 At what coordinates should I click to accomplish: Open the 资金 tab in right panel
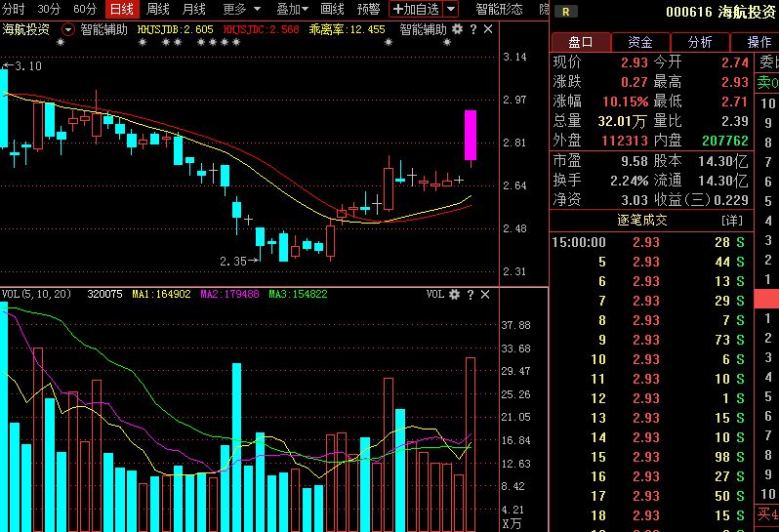640,42
